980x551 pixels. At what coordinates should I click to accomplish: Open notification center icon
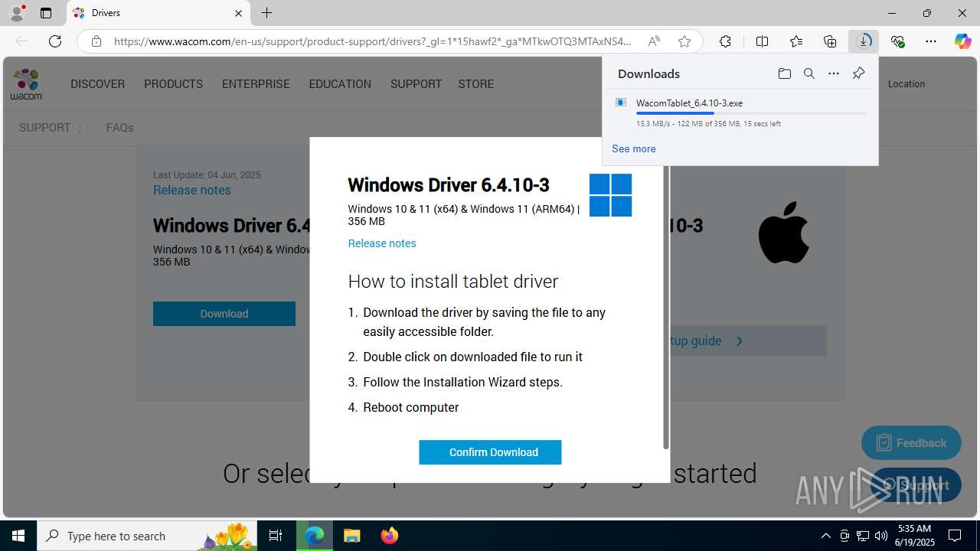click(955, 536)
